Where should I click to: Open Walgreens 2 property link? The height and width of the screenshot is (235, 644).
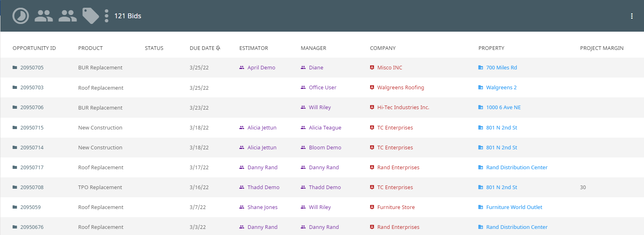[x=501, y=87]
